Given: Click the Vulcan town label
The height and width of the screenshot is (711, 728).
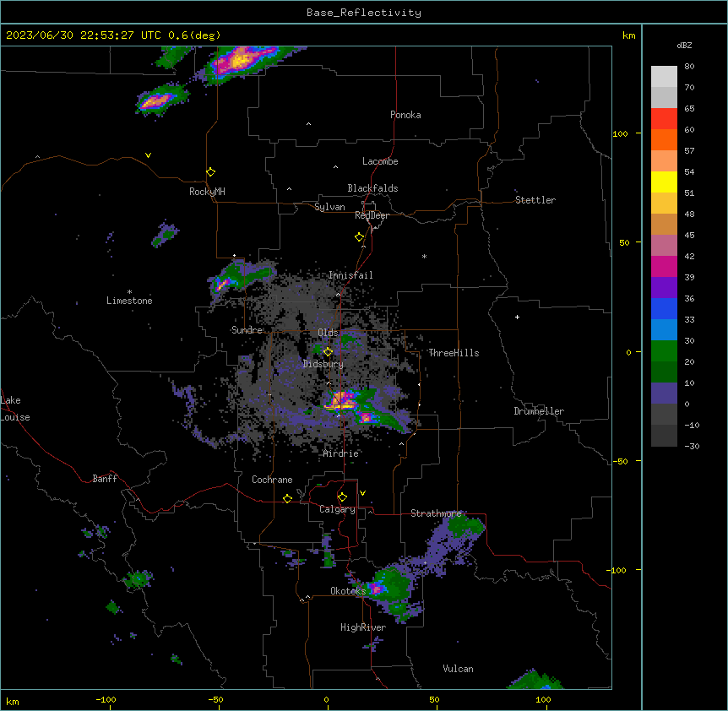Looking at the screenshot, I should point(459,669).
